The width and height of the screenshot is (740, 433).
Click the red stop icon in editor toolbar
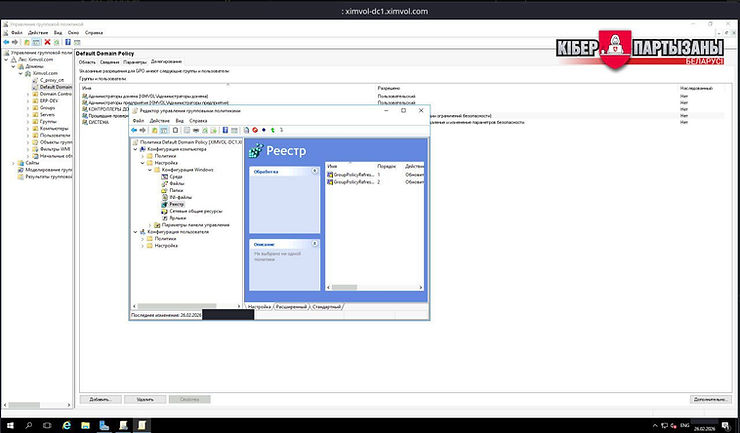[x=256, y=129]
